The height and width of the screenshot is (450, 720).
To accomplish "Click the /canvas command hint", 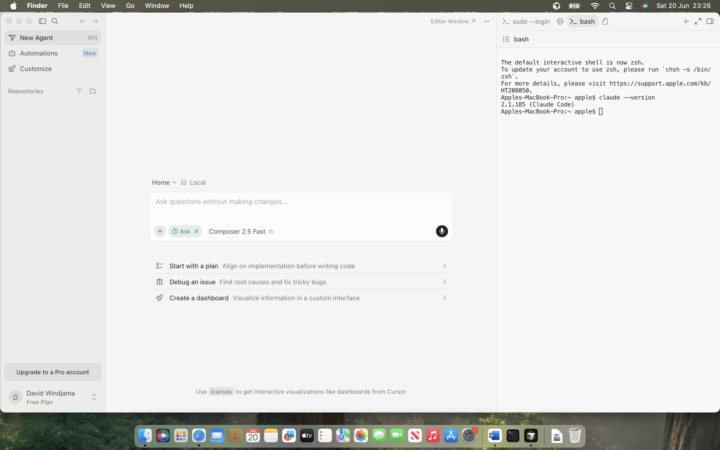I will tap(221, 392).
